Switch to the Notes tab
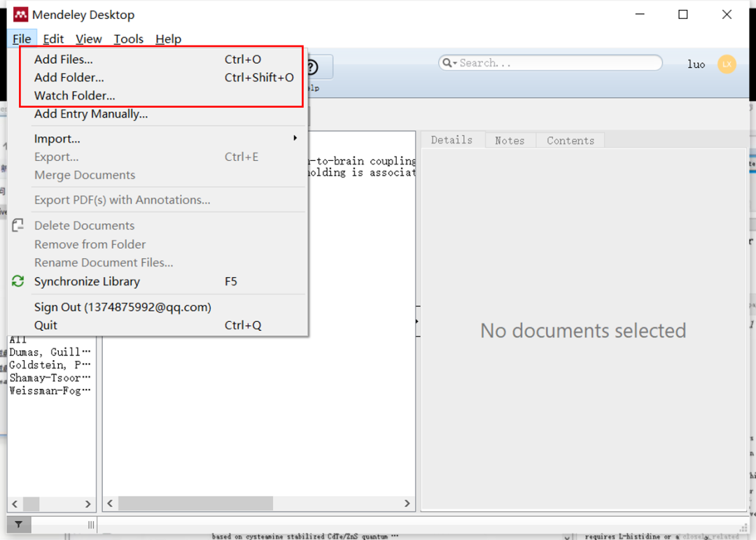This screenshot has width=756, height=540. point(510,141)
